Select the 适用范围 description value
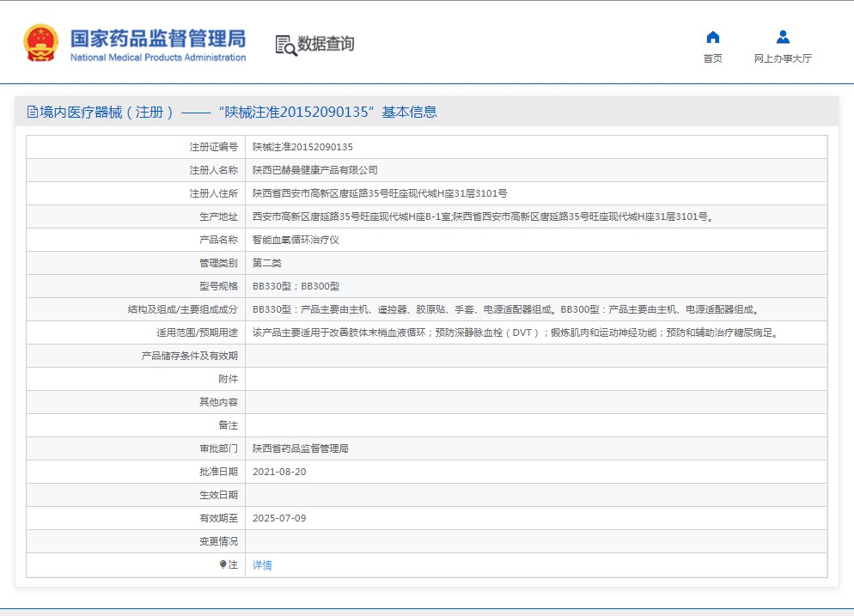This screenshot has height=616, width=854. pos(515,332)
